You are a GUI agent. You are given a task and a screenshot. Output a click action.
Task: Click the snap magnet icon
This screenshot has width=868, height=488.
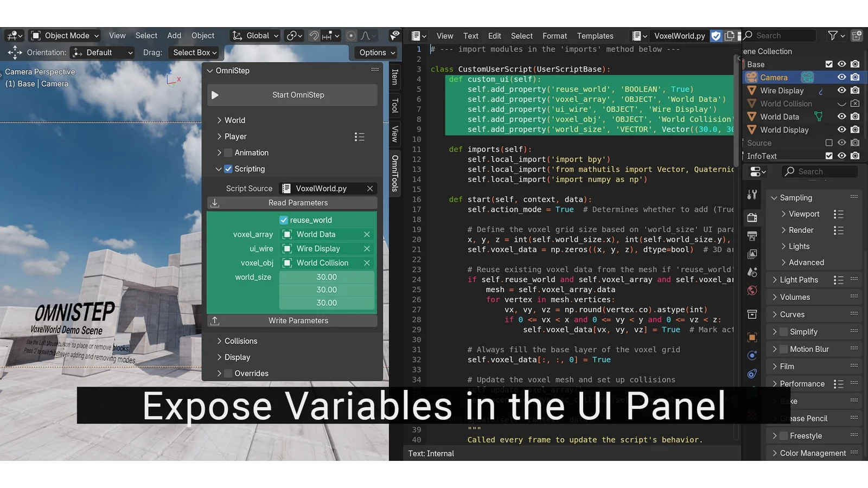(x=314, y=36)
